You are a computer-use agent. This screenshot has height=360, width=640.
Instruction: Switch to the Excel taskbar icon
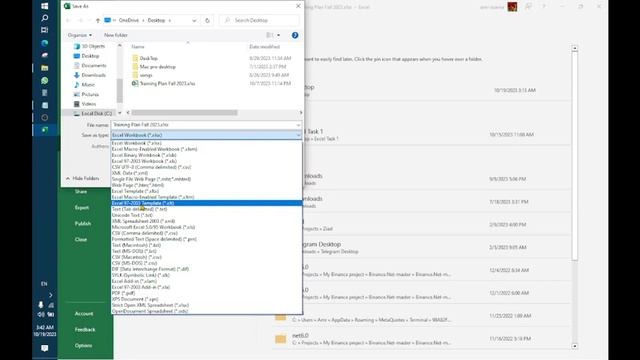tap(44, 130)
